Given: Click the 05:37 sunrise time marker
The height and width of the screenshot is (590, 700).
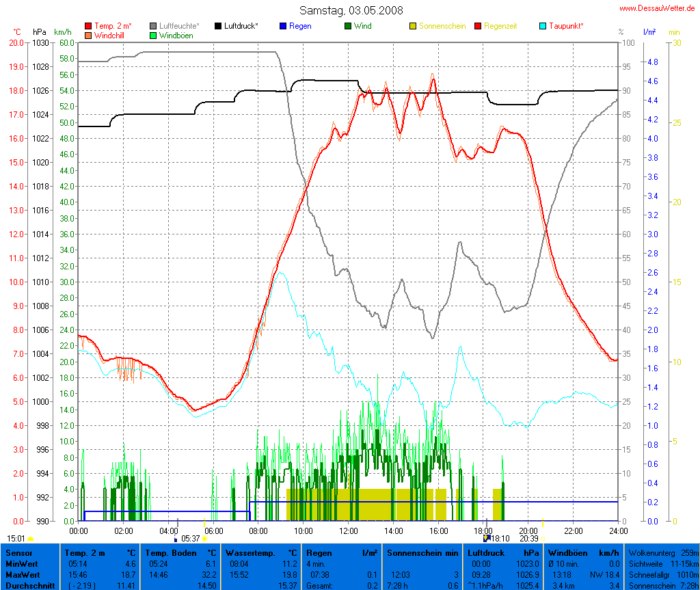Looking at the screenshot, I should click(x=191, y=539).
